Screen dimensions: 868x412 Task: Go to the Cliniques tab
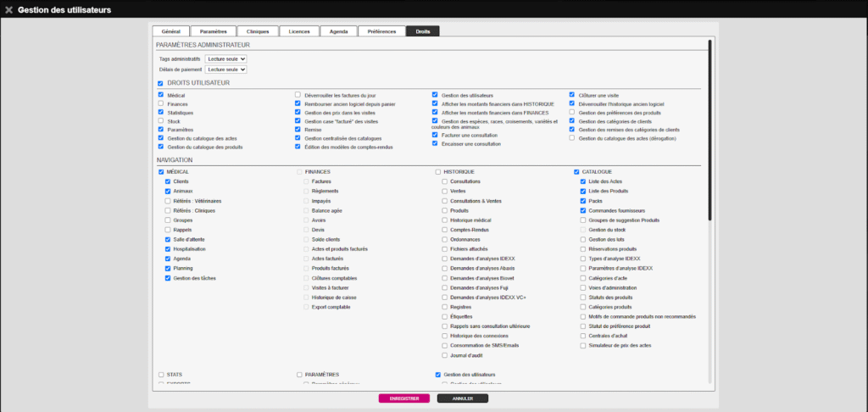pos(257,31)
